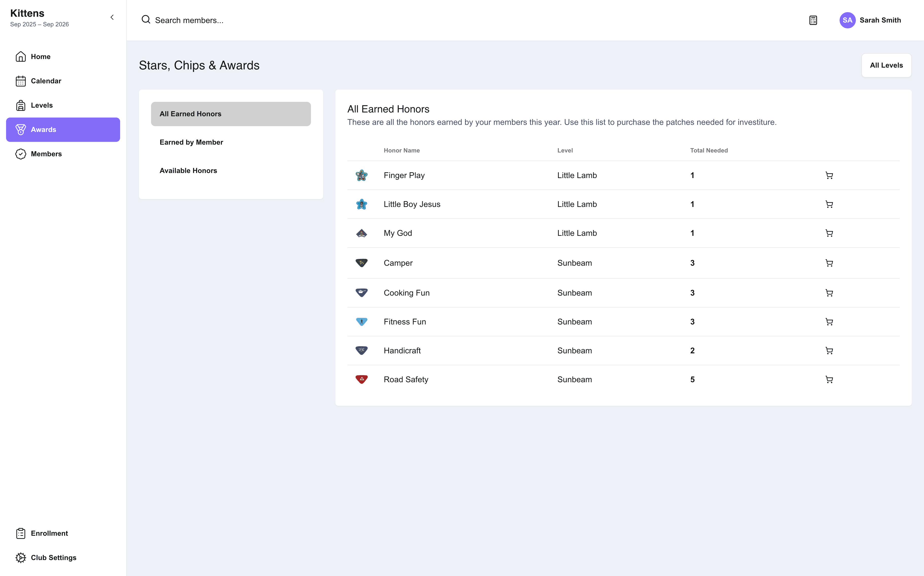The width and height of the screenshot is (924, 576).
Task: Add Camper patches via its cart icon
Action: coord(829,263)
